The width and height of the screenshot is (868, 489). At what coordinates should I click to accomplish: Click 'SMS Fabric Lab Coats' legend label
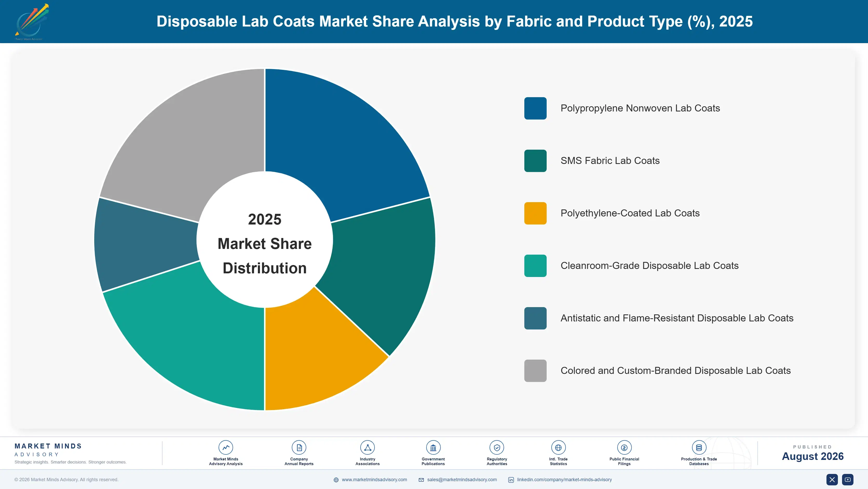610,161
